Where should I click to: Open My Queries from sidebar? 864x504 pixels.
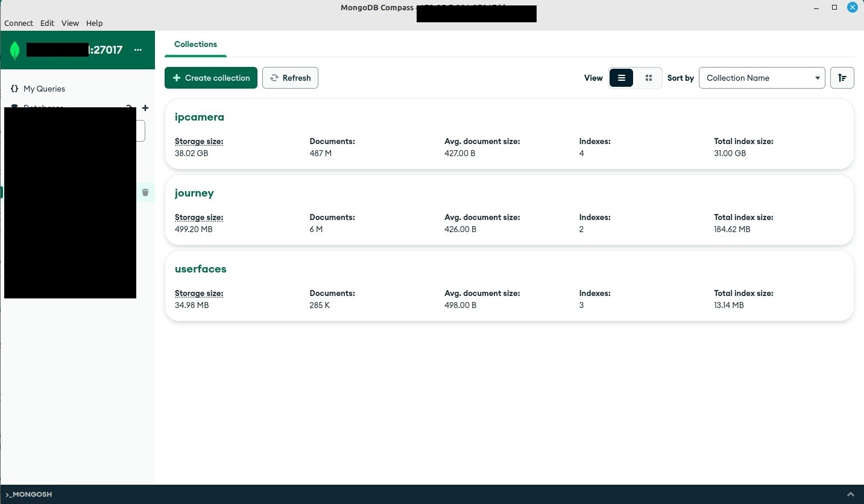tap(44, 89)
